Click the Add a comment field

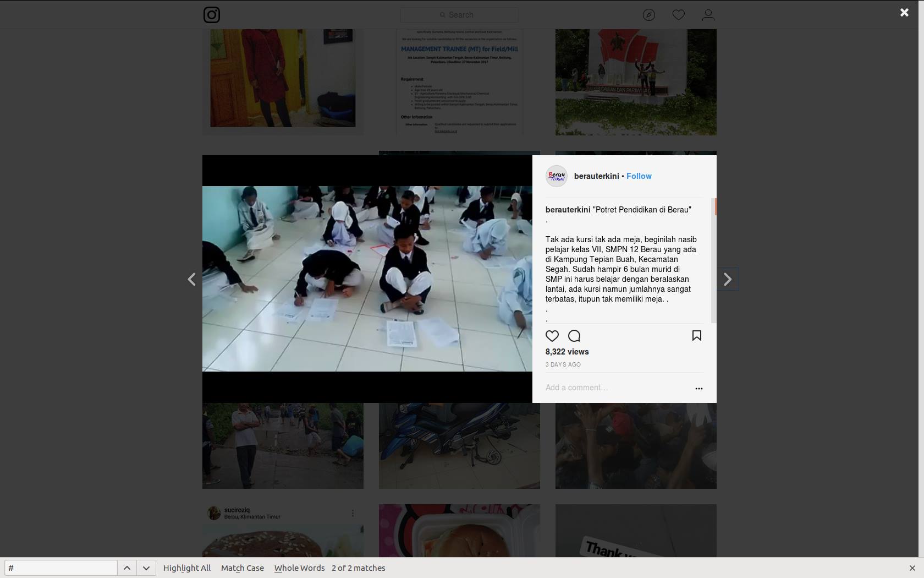point(616,388)
